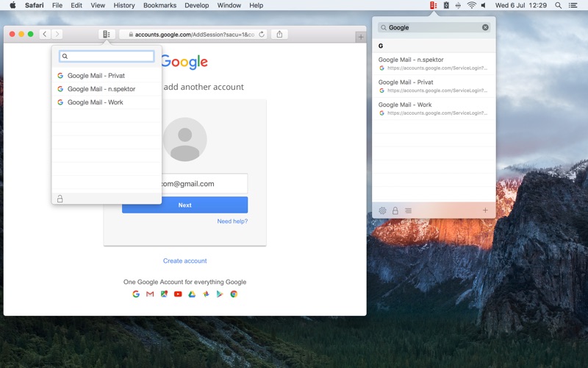Click the Need help? link

click(232, 222)
